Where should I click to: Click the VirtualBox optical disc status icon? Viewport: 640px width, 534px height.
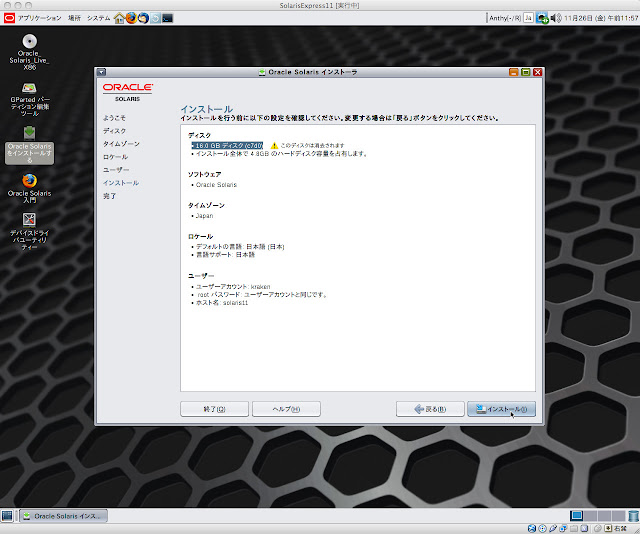coord(542,528)
